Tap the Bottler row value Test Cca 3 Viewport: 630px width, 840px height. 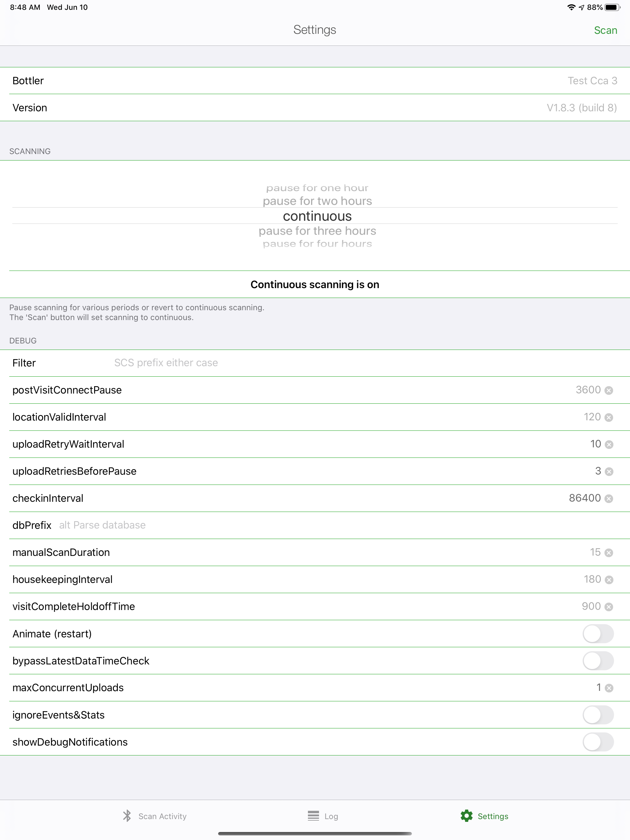pyautogui.click(x=592, y=81)
